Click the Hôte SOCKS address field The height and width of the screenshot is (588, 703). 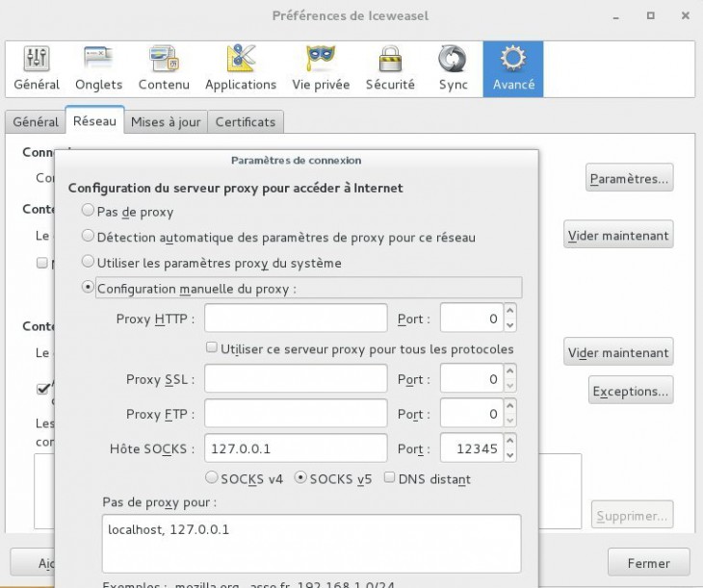(295, 448)
